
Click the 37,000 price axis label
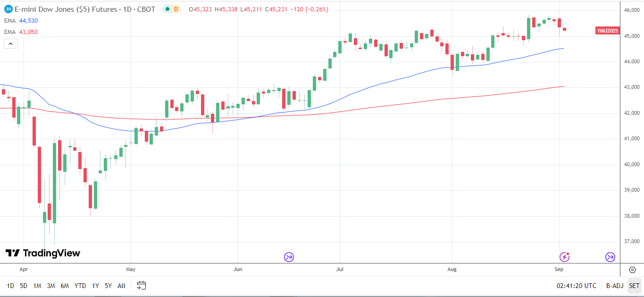[x=631, y=242]
